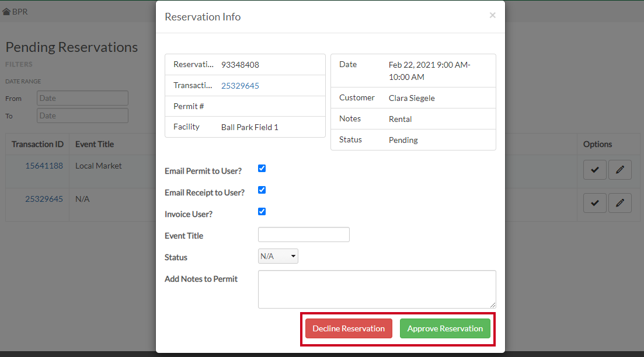Click the Event Title input field
Image resolution: width=644 pixels, height=357 pixels.
point(304,235)
